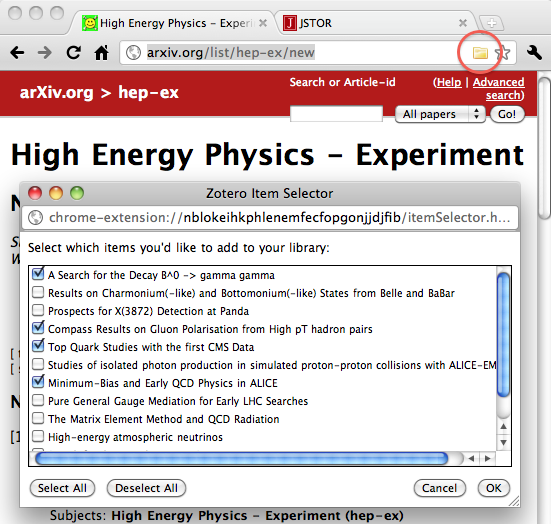
Task: Open a new tab with the plus button
Action: click(x=491, y=23)
